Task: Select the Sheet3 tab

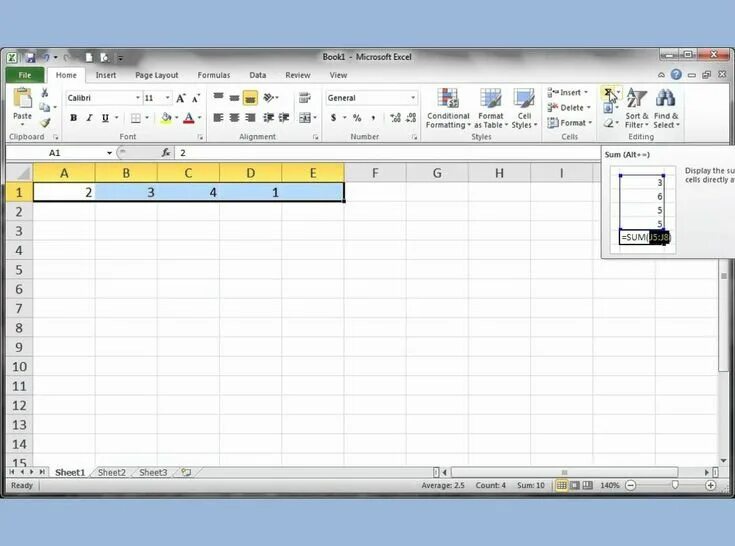Action: [153, 472]
